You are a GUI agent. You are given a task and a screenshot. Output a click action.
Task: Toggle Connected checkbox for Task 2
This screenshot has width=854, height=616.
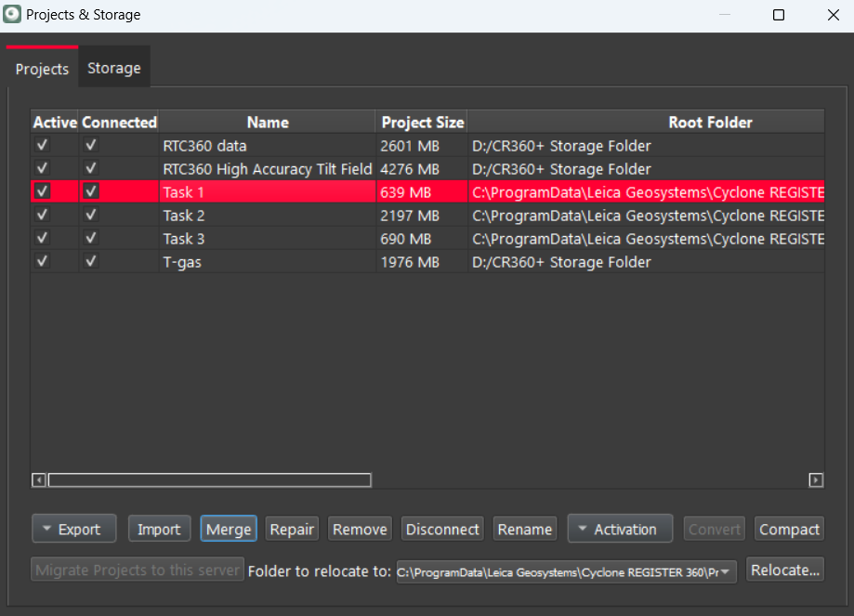coord(90,216)
